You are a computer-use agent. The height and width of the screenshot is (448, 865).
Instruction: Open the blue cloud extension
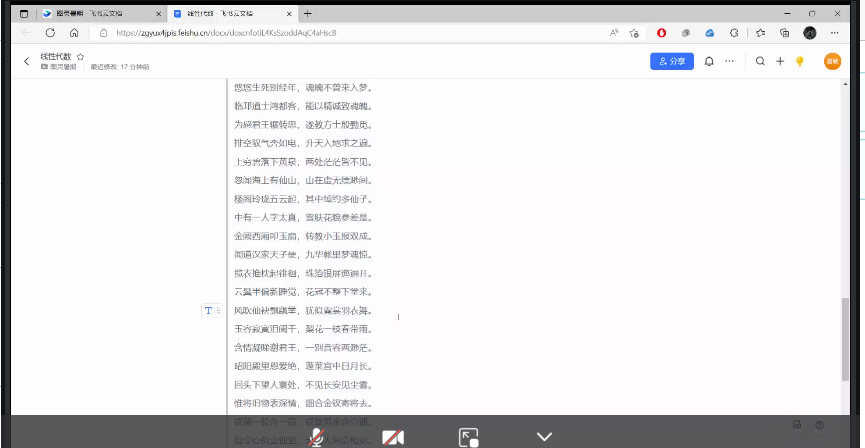pyautogui.click(x=710, y=33)
